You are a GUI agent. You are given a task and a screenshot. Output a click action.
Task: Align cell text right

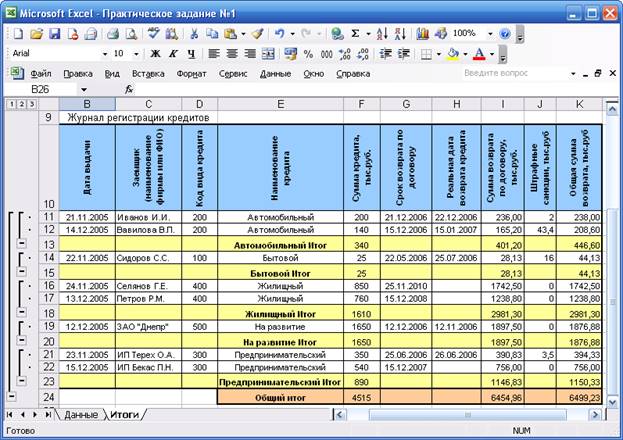pos(250,54)
